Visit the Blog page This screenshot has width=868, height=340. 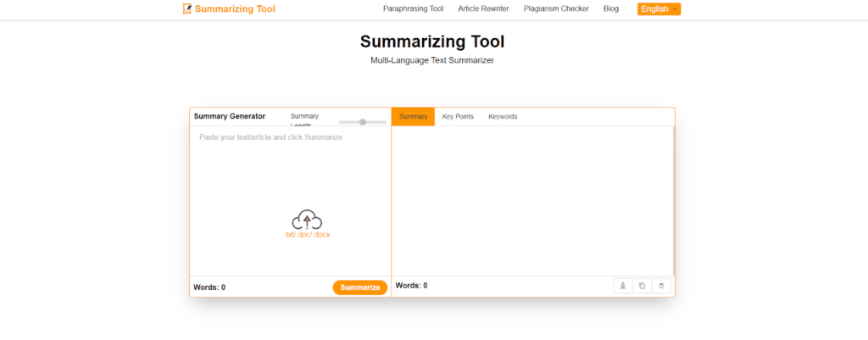coord(610,9)
